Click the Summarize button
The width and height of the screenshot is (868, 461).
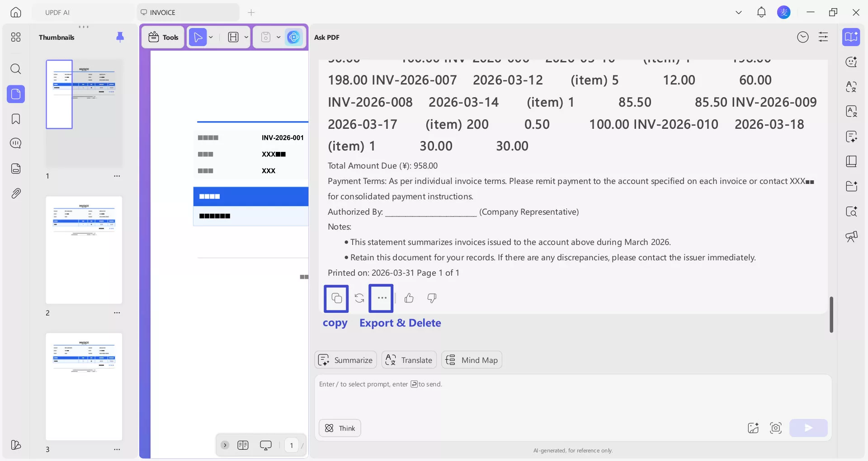pyautogui.click(x=345, y=360)
